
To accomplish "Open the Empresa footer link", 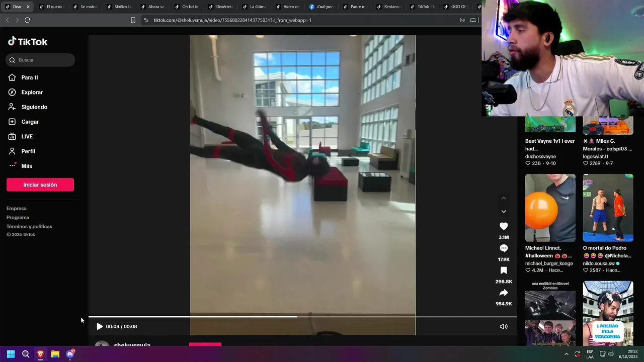I will [17, 209].
